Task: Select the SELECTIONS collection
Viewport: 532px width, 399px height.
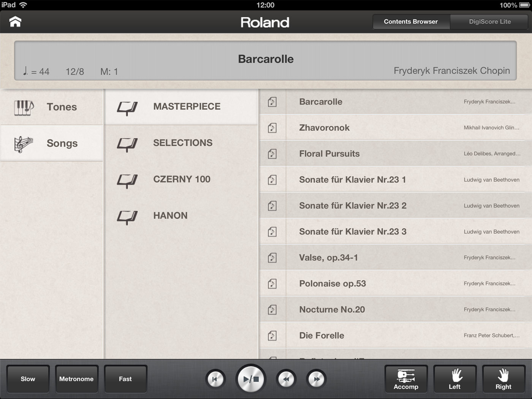Action: [181, 143]
